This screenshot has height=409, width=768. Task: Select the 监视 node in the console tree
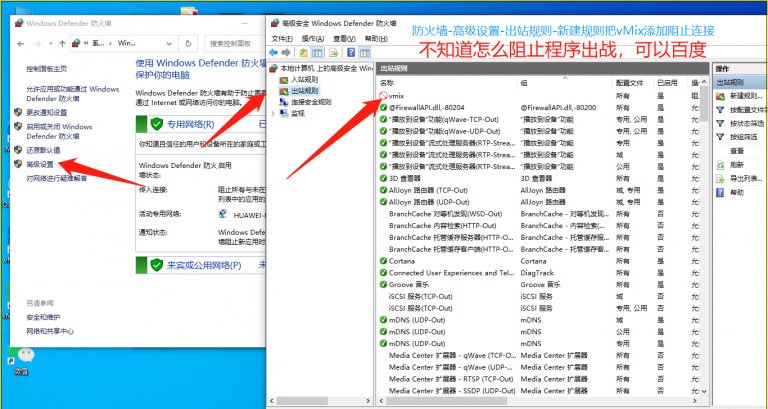click(x=298, y=114)
